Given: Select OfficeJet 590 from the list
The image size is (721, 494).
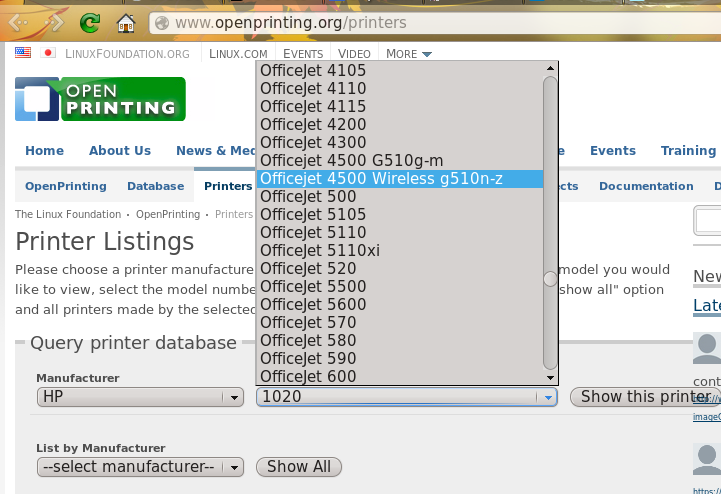Looking at the screenshot, I should click(x=400, y=358).
